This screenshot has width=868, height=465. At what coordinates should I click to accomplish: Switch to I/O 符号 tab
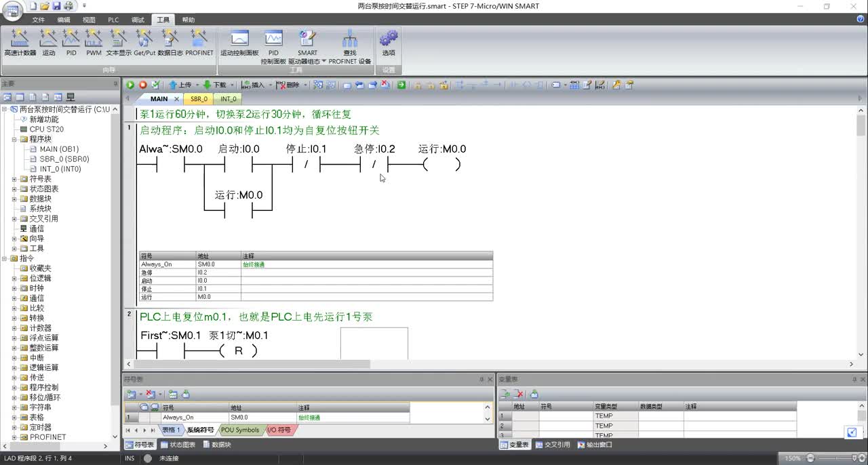279,430
